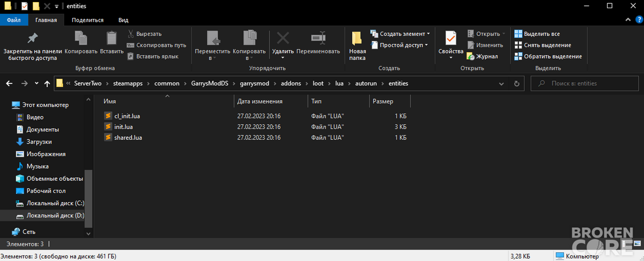
Task: Open Музыка in the sidebar
Action: pos(32,166)
